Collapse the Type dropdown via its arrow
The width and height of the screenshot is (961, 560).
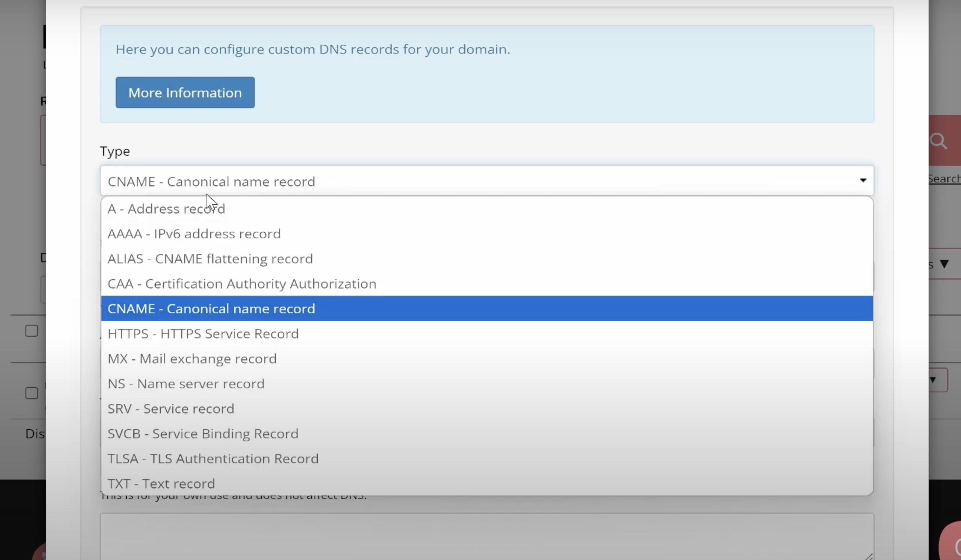(x=863, y=181)
